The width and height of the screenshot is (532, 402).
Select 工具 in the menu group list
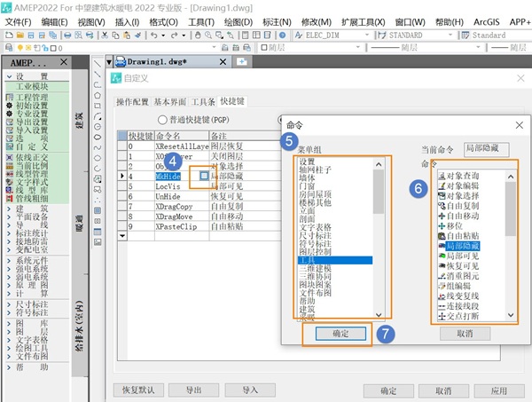pos(335,260)
